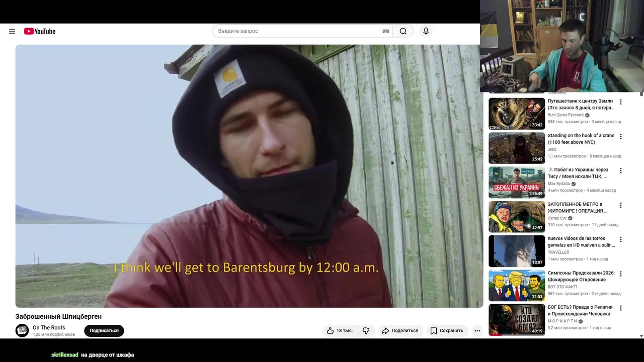Image resolution: width=644 pixels, height=362 pixels.
Task: Open thumbnail Сбежал из Украины video
Action: coord(517,182)
